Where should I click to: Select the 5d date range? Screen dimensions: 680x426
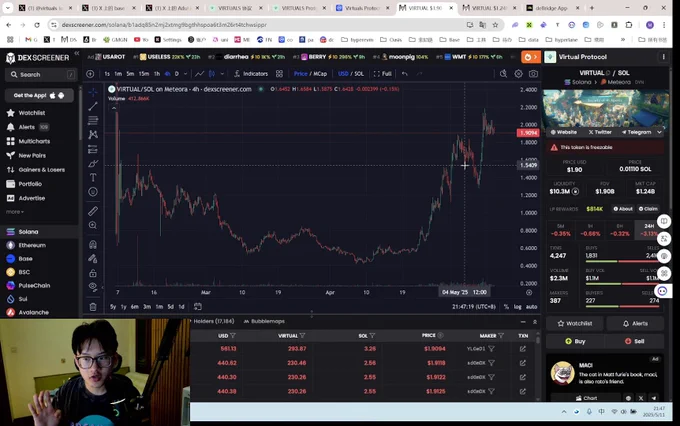tap(170, 307)
